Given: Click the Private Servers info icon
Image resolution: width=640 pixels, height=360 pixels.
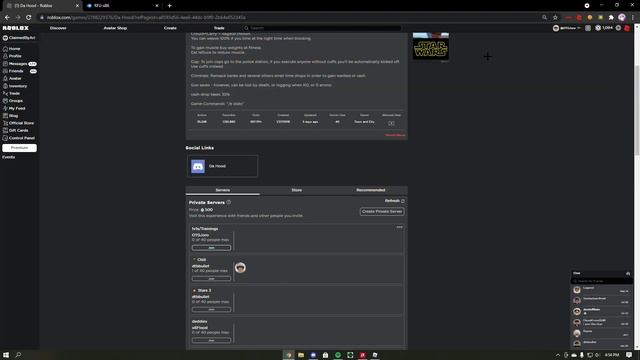Looking at the screenshot, I should (229, 202).
